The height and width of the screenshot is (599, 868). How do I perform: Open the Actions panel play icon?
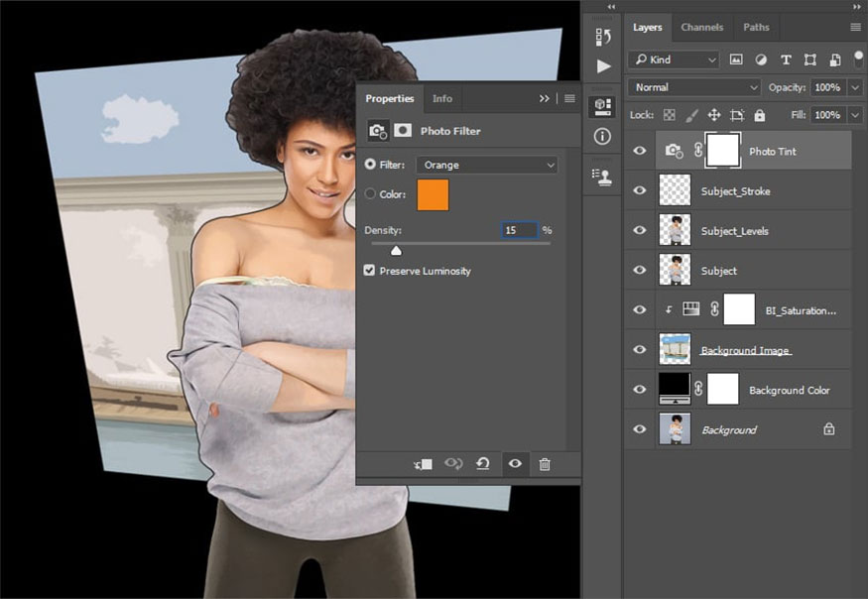[x=603, y=67]
